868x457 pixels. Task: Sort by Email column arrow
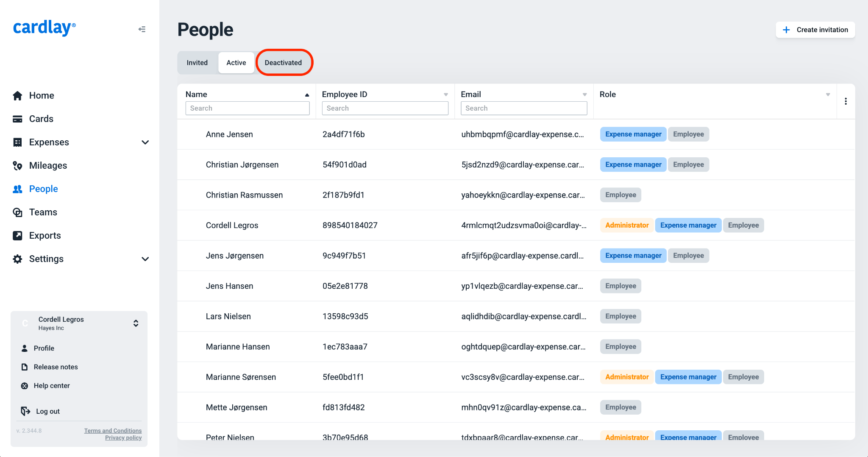[x=584, y=95]
